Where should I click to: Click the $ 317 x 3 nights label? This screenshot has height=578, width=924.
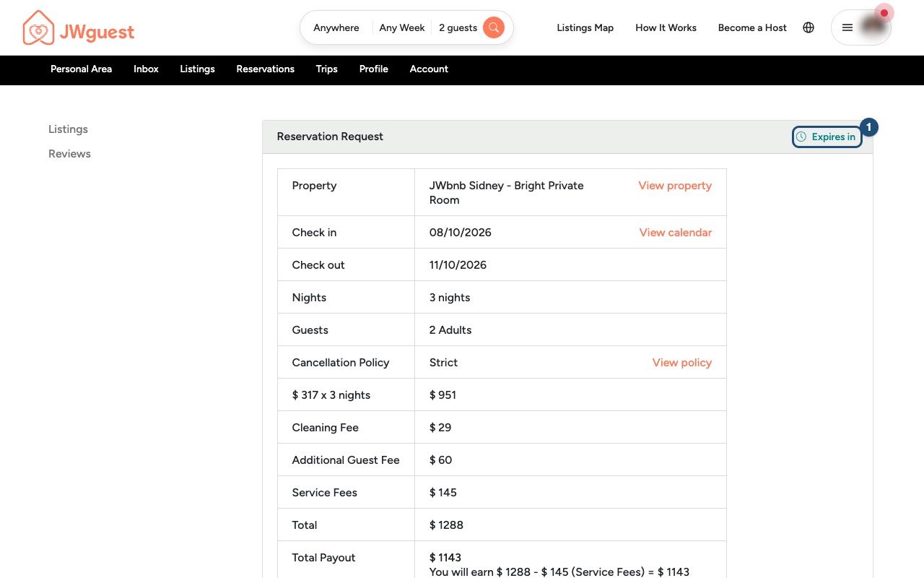pyautogui.click(x=331, y=395)
